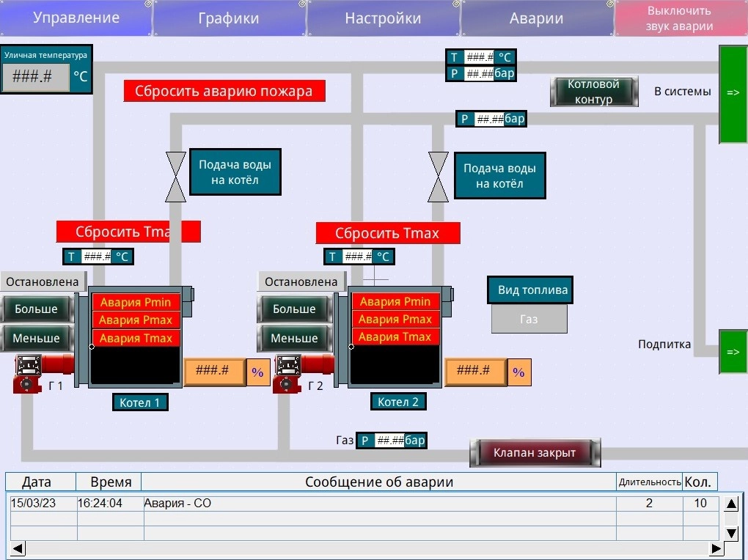Click return line pressure P value
The image size is (748, 560).
tap(490, 119)
